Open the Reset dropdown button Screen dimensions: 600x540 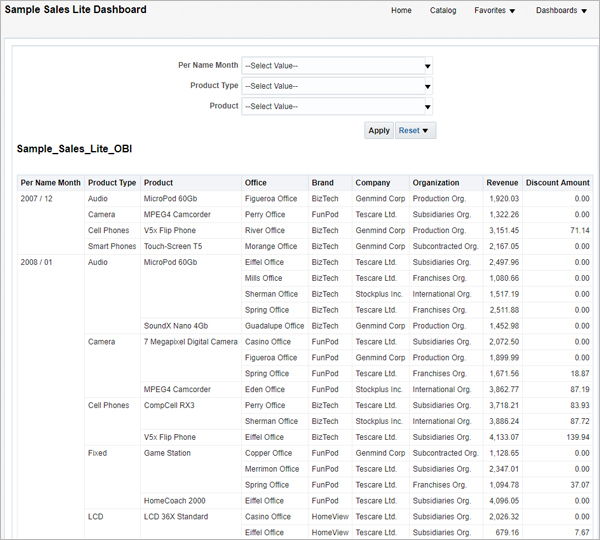click(x=415, y=131)
